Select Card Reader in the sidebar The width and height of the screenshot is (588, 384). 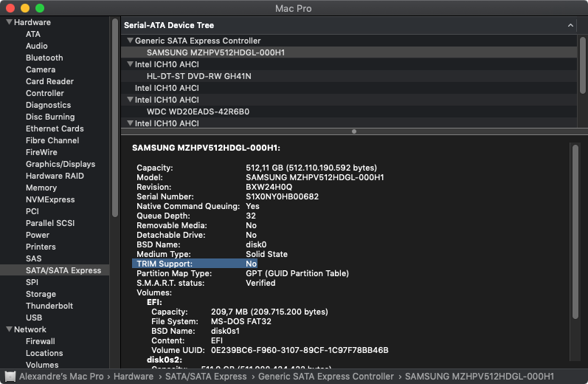(x=49, y=81)
